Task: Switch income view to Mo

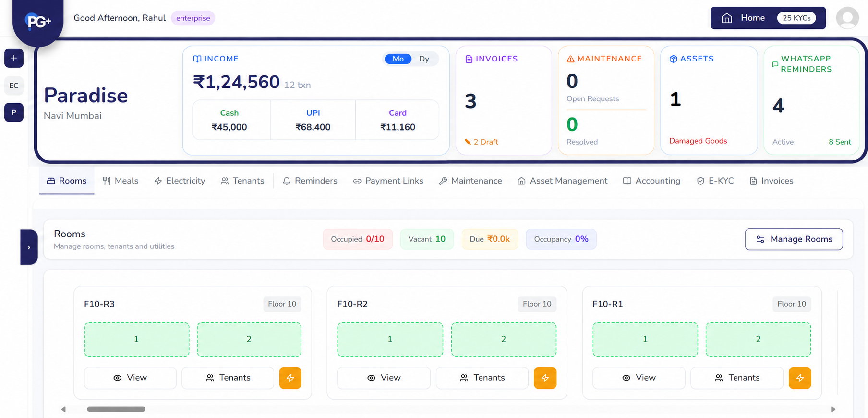Action: point(398,59)
